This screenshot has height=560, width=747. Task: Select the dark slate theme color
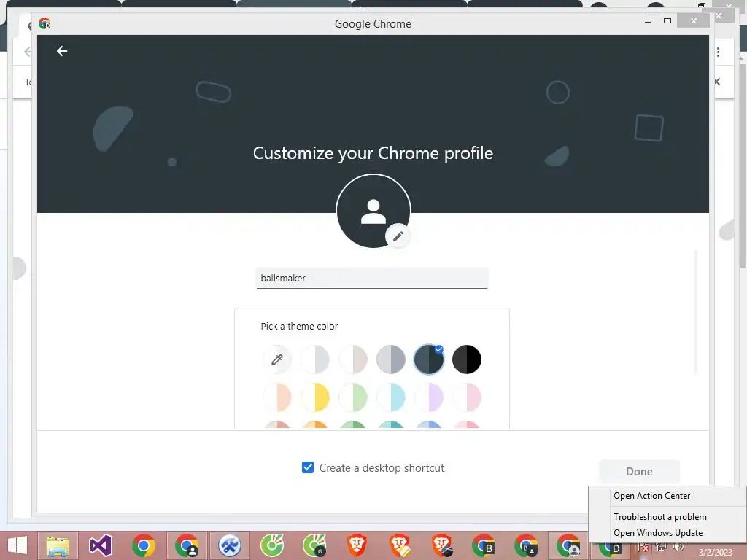click(429, 359)
